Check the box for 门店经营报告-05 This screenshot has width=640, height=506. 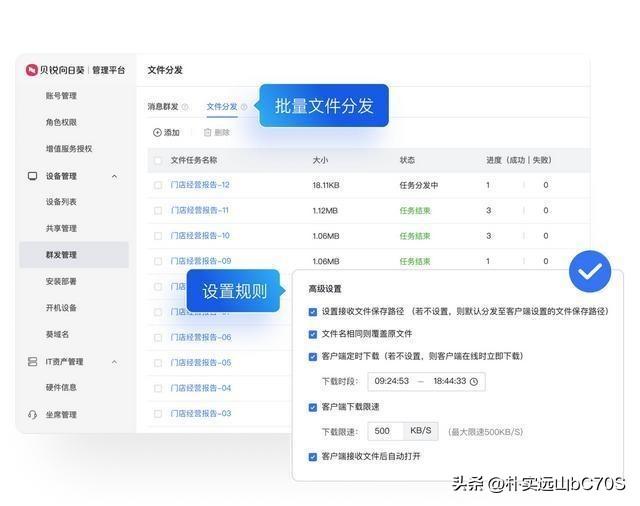[x=158, y=363]
